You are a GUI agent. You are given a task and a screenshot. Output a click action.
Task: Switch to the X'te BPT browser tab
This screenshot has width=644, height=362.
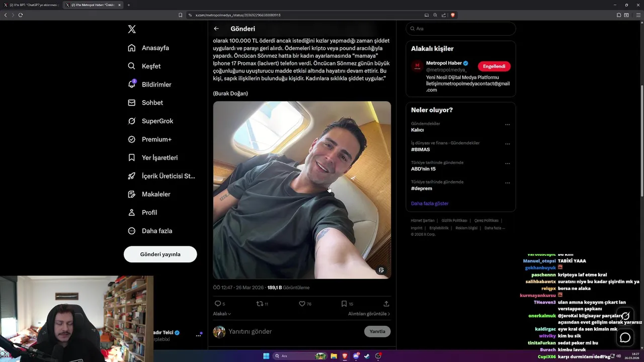[x=31, y=5]
